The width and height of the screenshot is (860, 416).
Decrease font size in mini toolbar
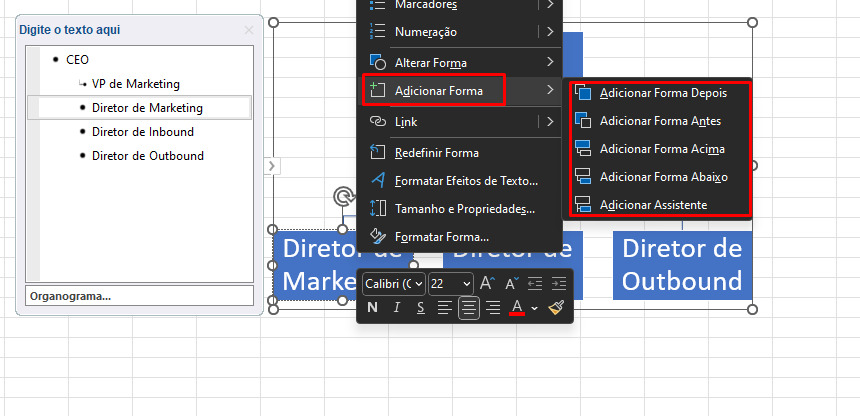512,283
